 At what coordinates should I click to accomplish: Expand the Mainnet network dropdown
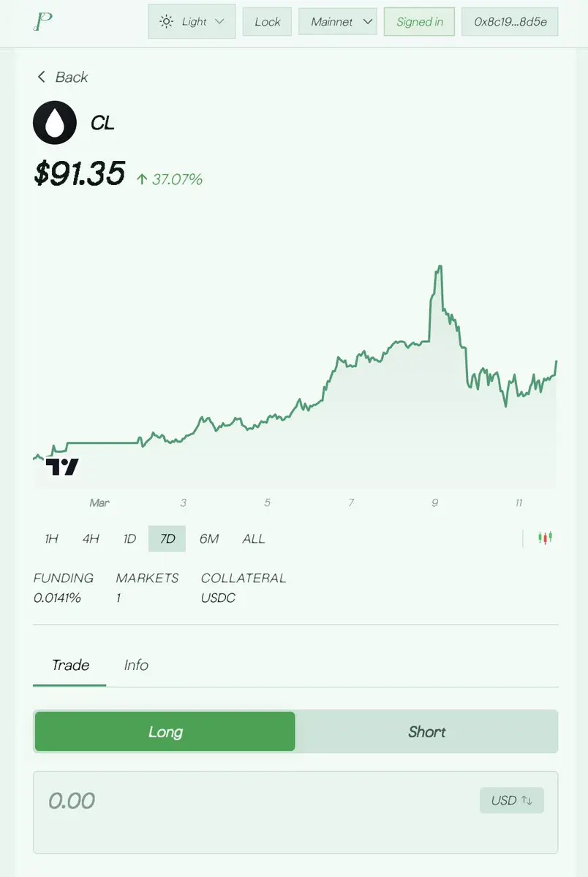point(337,22)
